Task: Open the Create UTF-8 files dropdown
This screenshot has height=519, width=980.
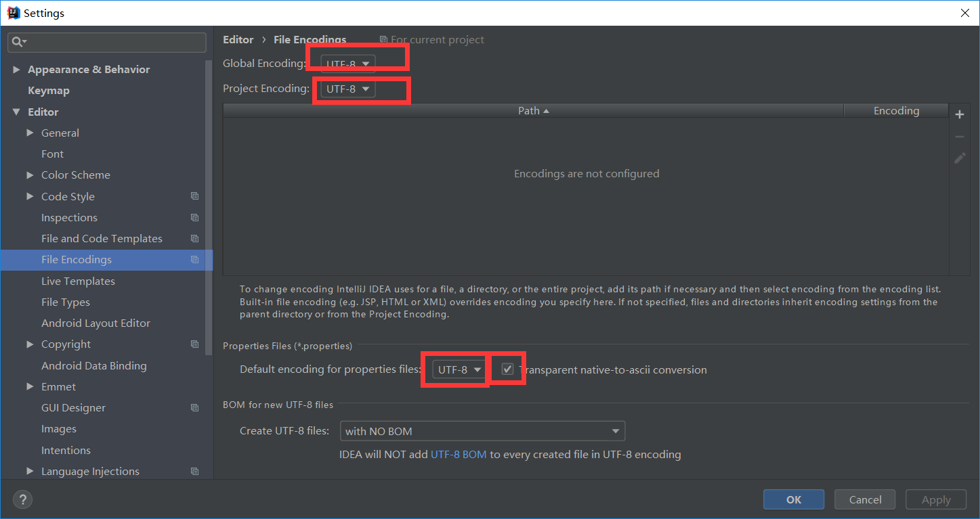Action: (x=482, y=431)
